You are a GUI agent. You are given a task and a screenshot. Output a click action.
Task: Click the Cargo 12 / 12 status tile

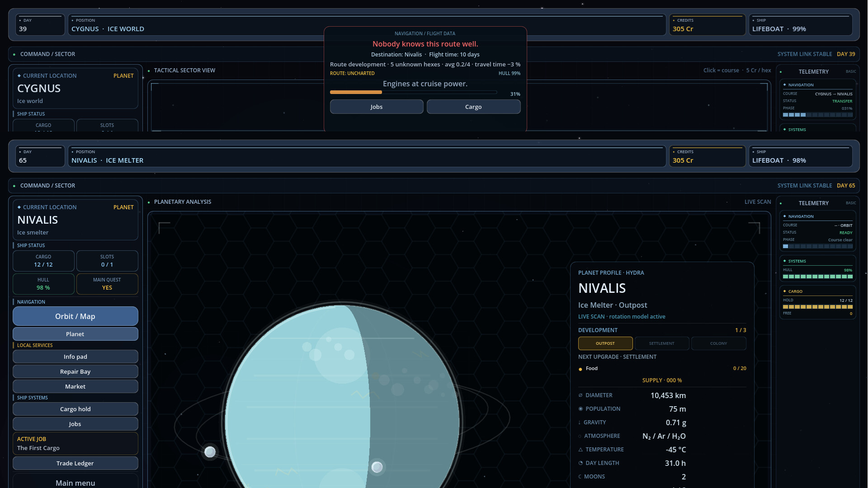(x=43, y=261)
